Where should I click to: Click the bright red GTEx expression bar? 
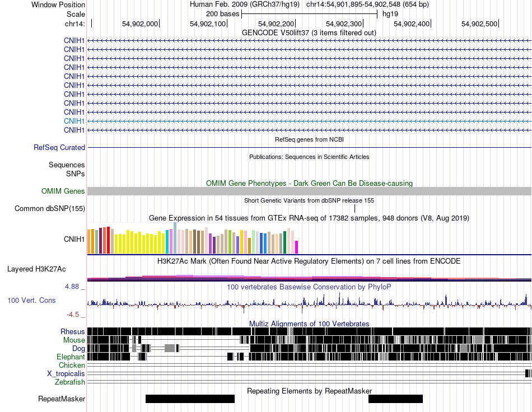(x=108, y=240)
